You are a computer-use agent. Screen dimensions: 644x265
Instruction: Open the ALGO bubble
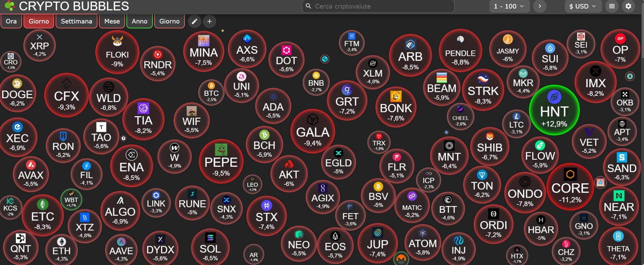[x=120, y=211]
